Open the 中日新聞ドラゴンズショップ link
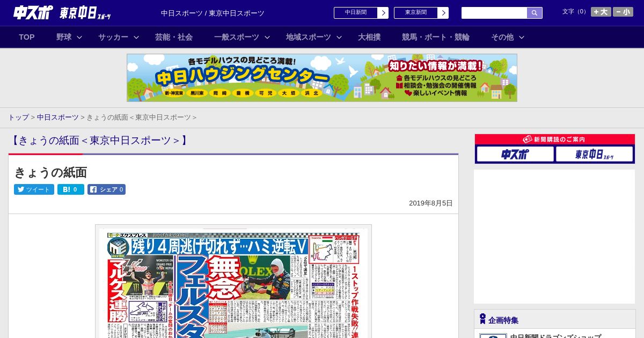 point(555,336)
